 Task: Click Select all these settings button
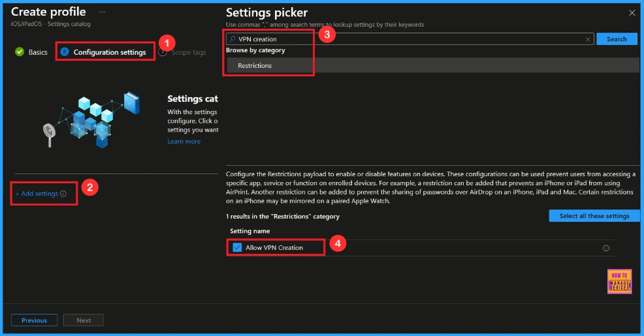point(594,216)
